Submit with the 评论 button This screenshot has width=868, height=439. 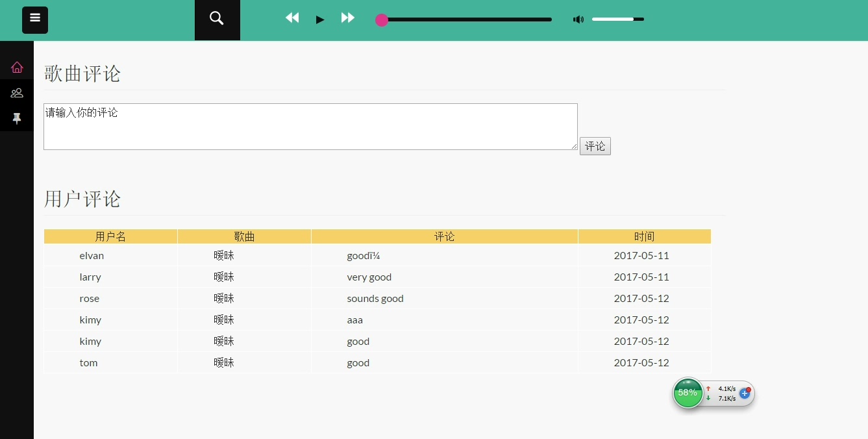tap(595, 146)
